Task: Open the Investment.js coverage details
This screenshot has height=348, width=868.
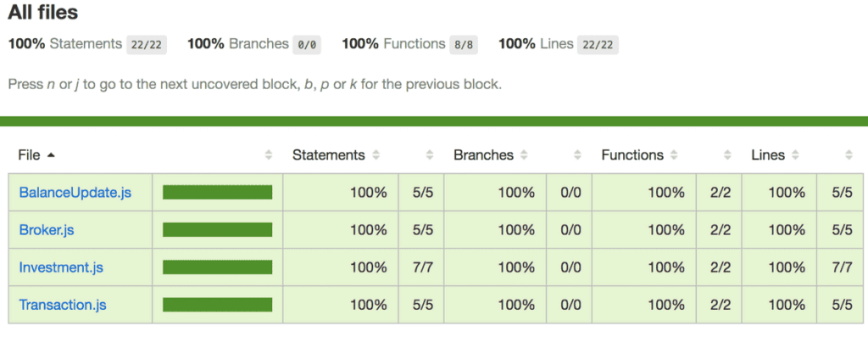Action: pyautogui.click(x=61, y=267)
